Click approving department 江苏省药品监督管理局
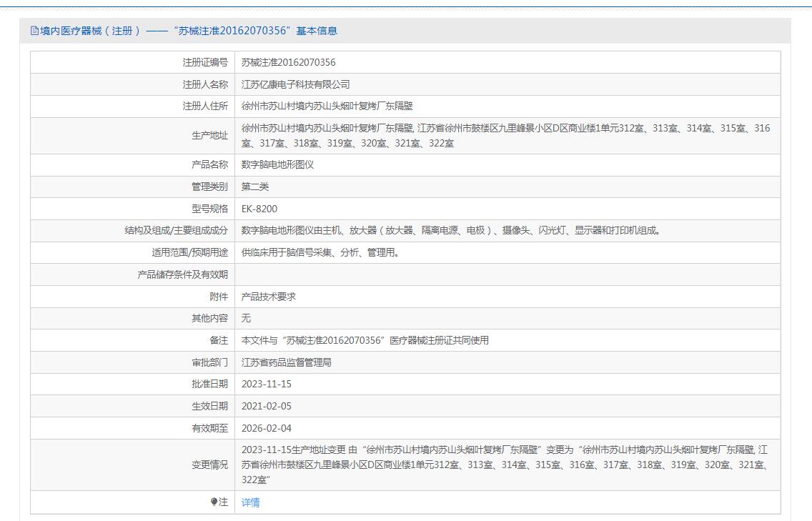The image size is (812, 521). [x=286, y=362]
